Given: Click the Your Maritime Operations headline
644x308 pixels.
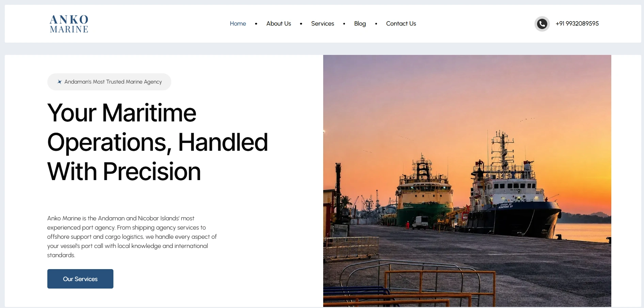Looking at the screenshot, I should coord(158,142).
